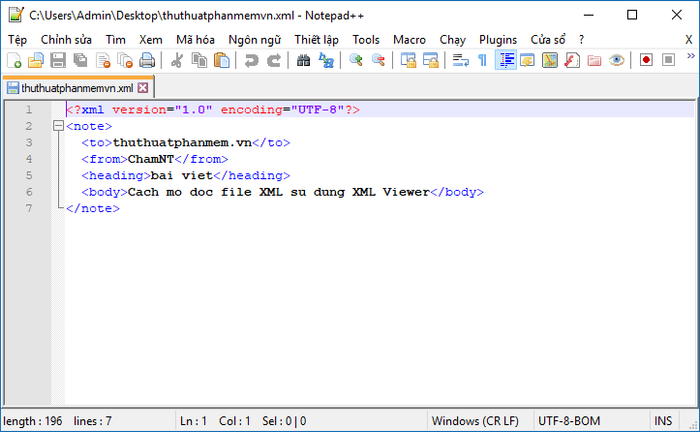Screen dimensions: 700x432
Task: Toggle show all characters pilcrow icon
Action: 483,60
